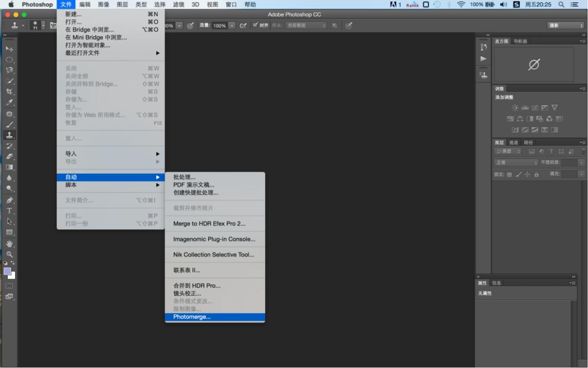Click the Brightness/Contrast adjustment icon
Screen dimensions: 588x368
coord(515,108)
